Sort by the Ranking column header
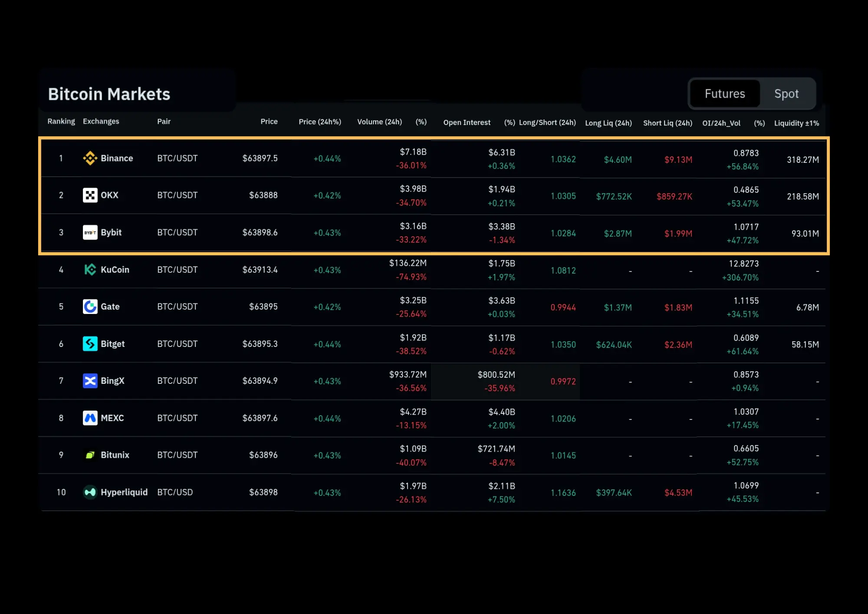The height and width of the screenshot is (614, 868). point(61,121)
